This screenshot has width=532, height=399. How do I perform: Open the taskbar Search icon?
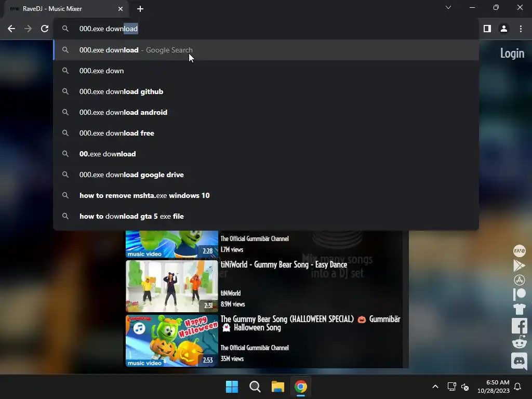pyautogui.click(x=255, y=387)
